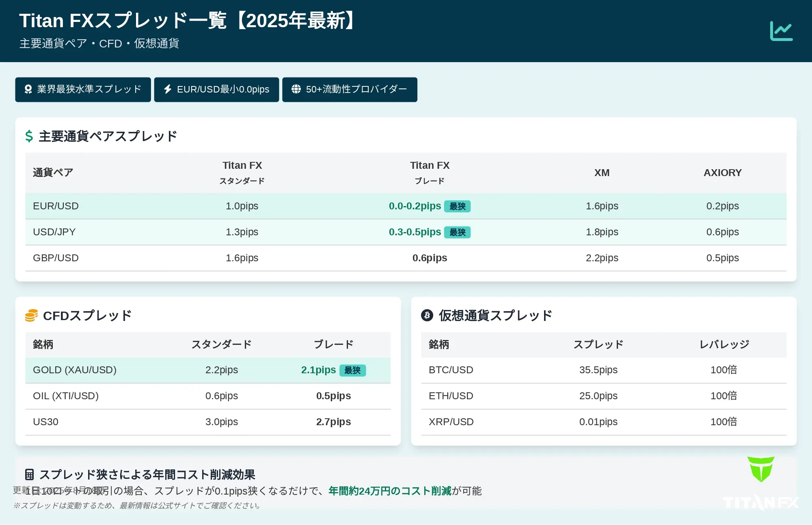Click the green Titan FX shield logo
This screenshot has height=525, width=812.
(761, 469)
